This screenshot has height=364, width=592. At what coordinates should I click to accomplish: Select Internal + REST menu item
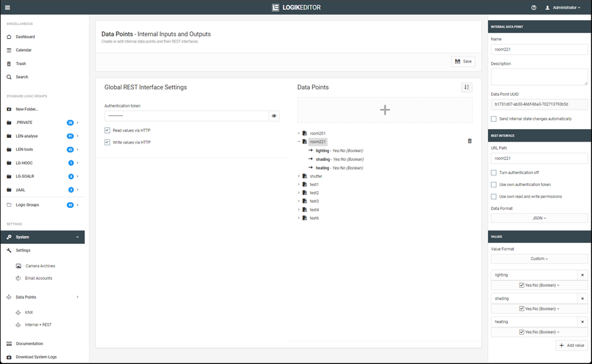click(38, 325)
